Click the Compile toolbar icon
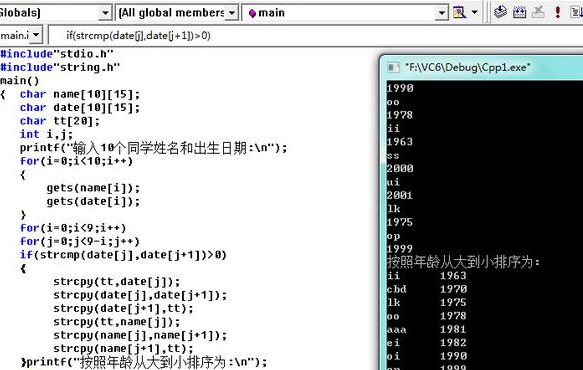 (x=500, y=12)
